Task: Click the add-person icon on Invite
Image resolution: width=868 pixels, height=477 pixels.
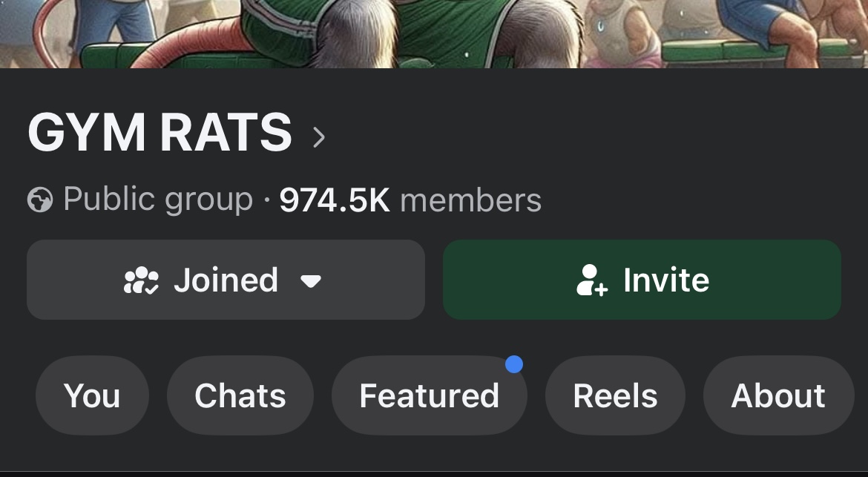Action: coord(592,280)
